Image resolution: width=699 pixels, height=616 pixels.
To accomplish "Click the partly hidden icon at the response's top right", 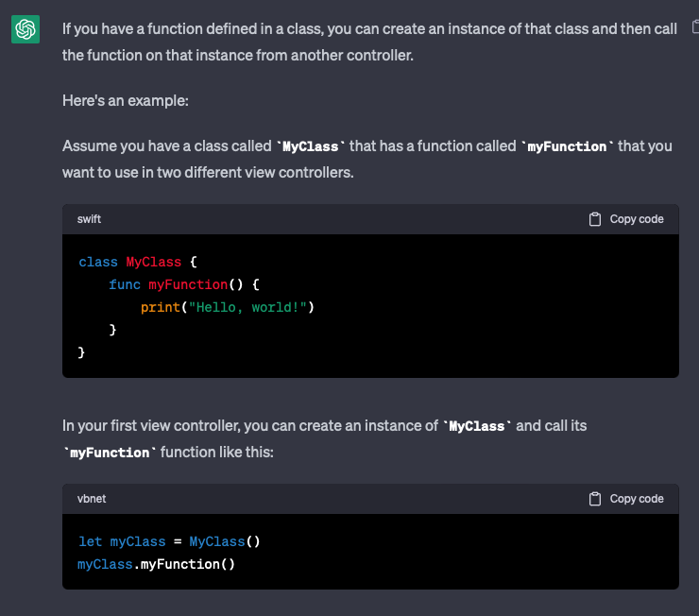I will (695, 26).
